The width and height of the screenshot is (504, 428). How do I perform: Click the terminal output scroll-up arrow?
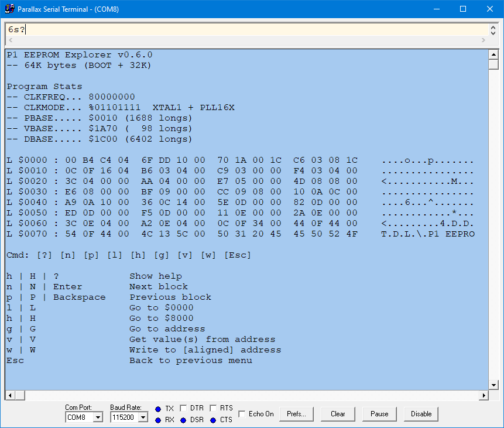(493, 54)
